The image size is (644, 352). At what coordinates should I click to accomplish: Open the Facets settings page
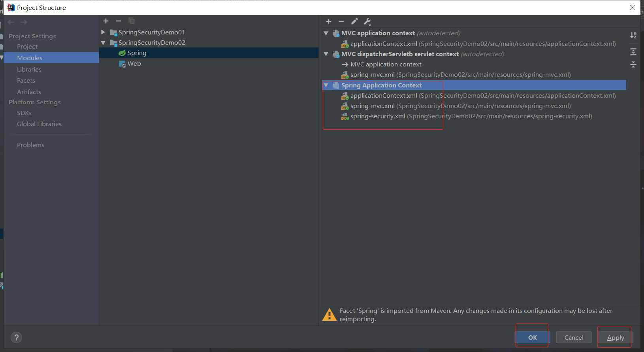tap(26, 81)
